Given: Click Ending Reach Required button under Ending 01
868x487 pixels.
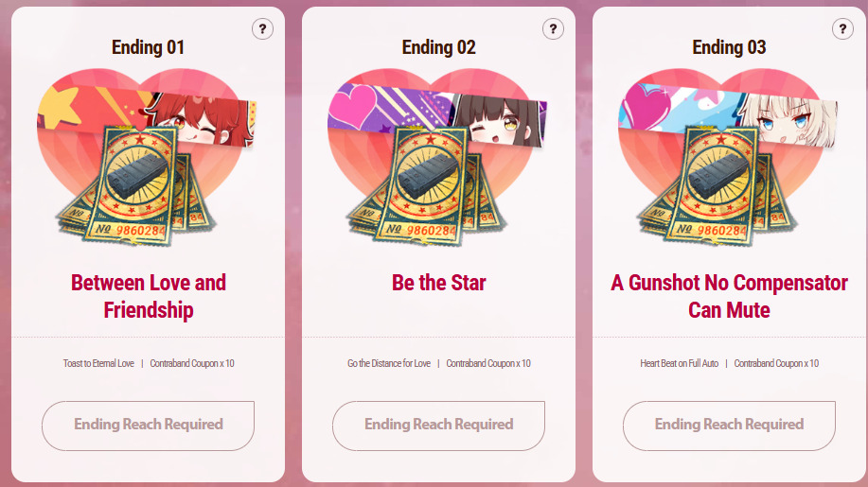Looking at the screenshot, I should point(148,426).
